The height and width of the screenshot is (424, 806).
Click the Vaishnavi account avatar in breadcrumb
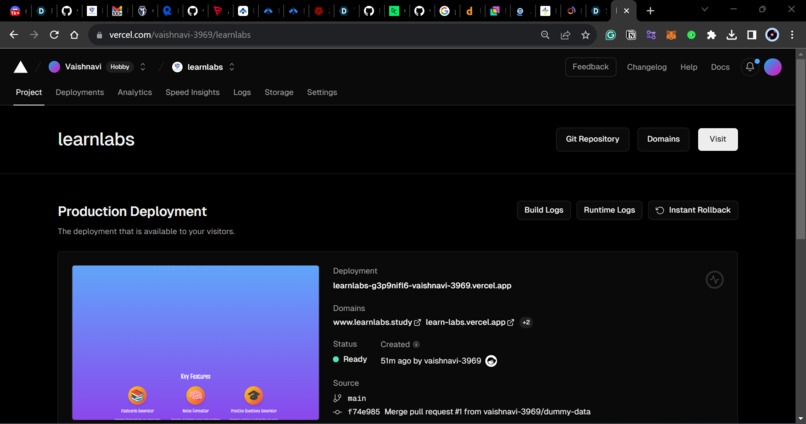pyautogui.click(x=54, y=67)
